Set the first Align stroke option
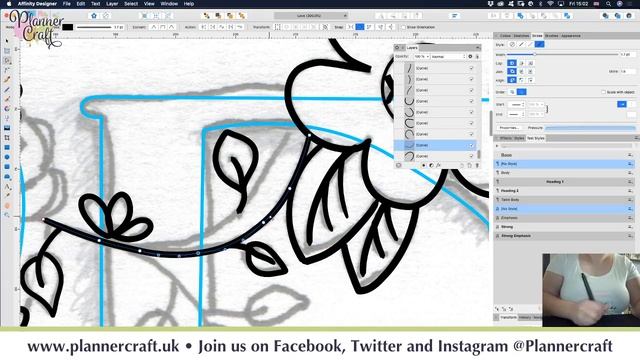The height and width of the screenshot is (360, 640). coord(511,80)
